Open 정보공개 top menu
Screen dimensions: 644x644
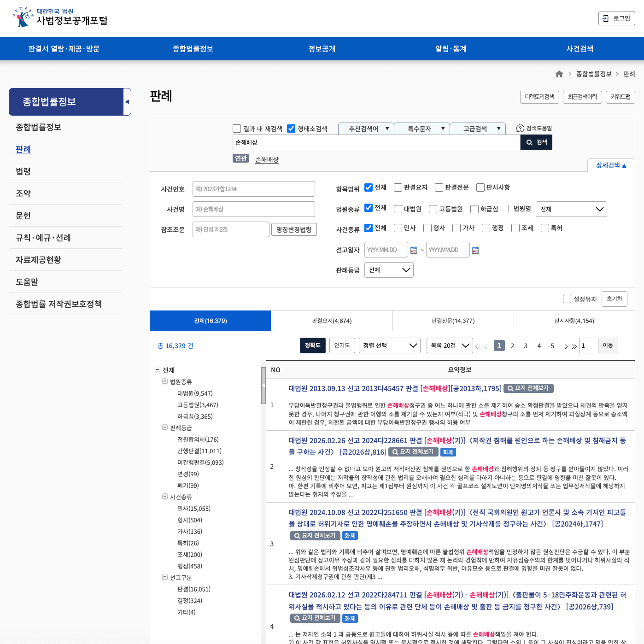(322, 49)
